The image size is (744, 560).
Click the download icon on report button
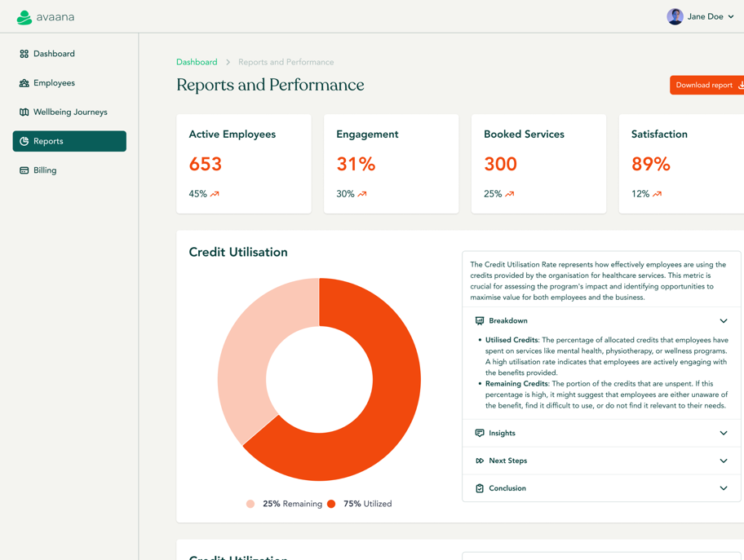click(x=741, y=86)
